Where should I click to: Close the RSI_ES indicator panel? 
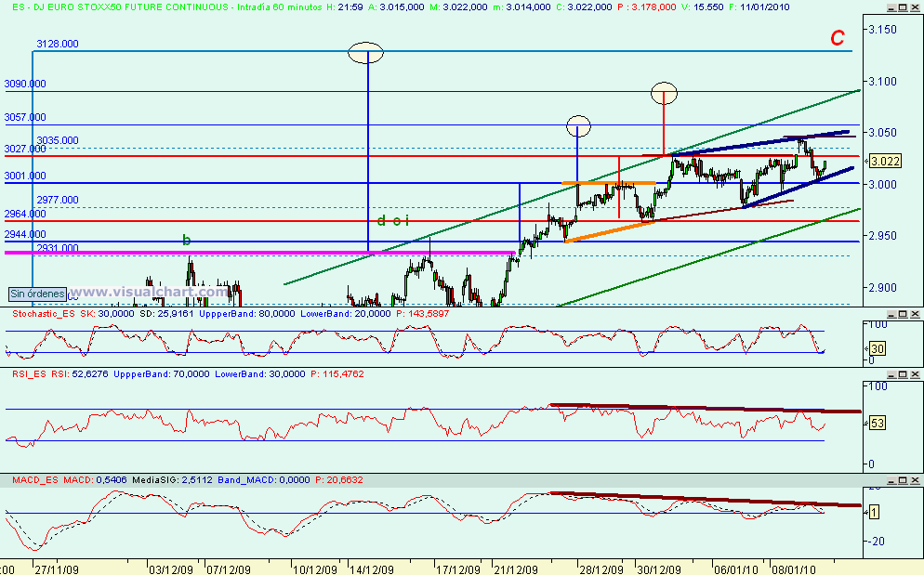point(914,373)
